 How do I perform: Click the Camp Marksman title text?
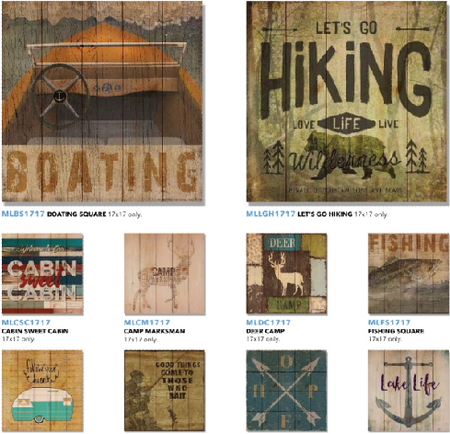(x=154, y=331)
